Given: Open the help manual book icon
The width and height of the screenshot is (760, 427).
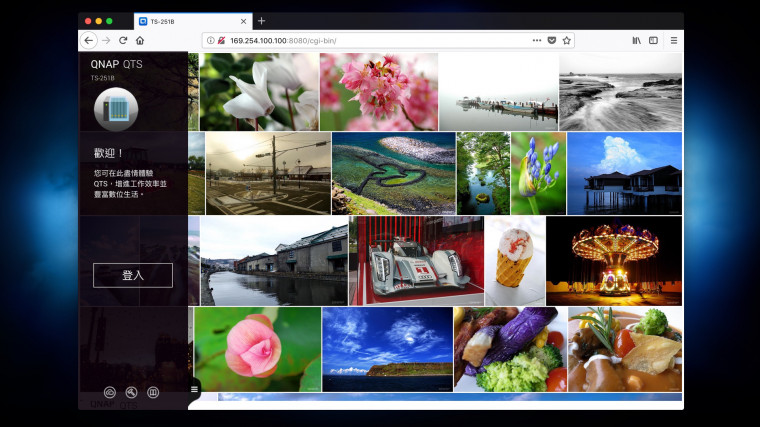Looking at the screenshot, I should pyautogui.click(x=153, y=392).
